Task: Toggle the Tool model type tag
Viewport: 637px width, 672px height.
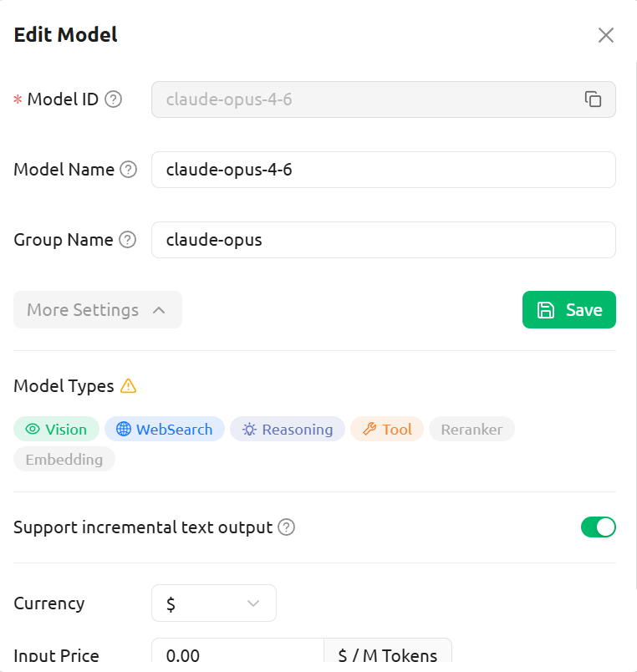Action: (387, 430)
